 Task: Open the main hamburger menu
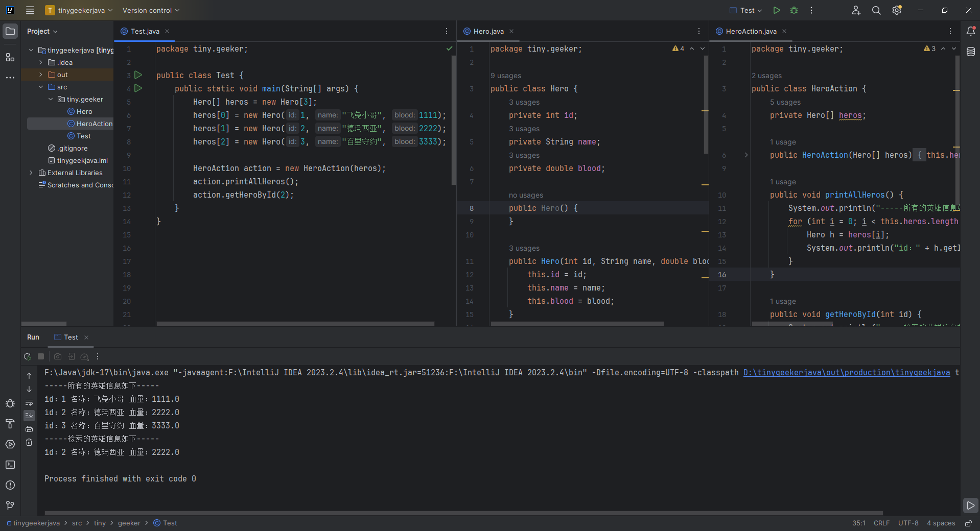point(30,10)
